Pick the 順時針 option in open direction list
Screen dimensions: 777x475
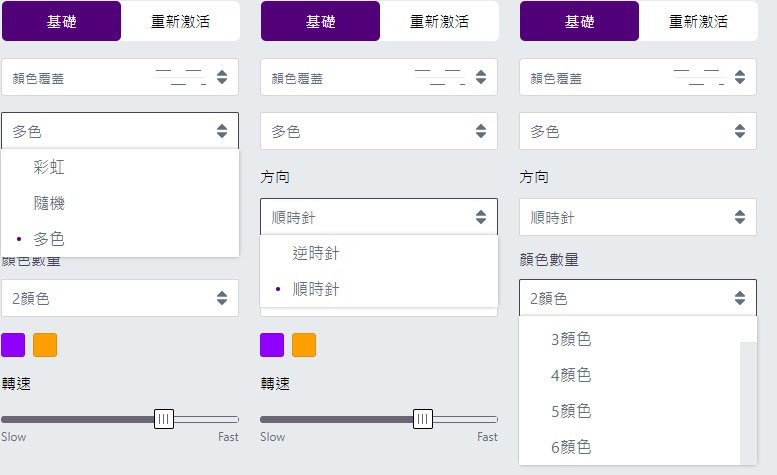pyautogui.click(x=379, y=289)
